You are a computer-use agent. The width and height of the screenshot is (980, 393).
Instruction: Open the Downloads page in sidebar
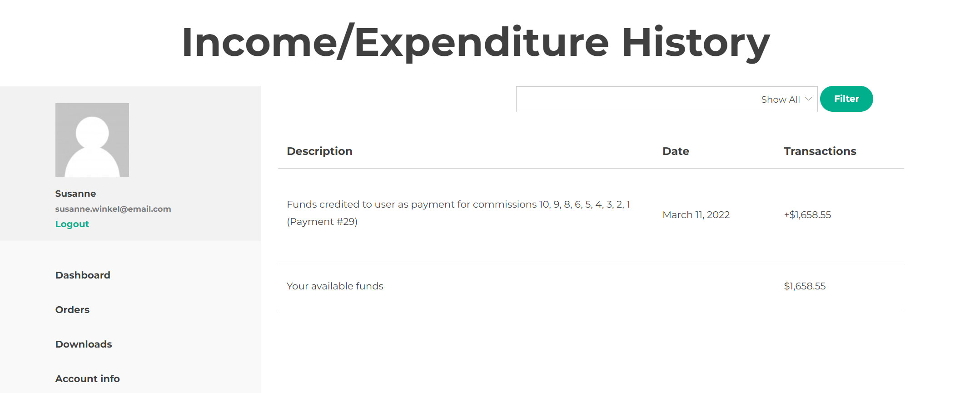[x=84, y=344]
